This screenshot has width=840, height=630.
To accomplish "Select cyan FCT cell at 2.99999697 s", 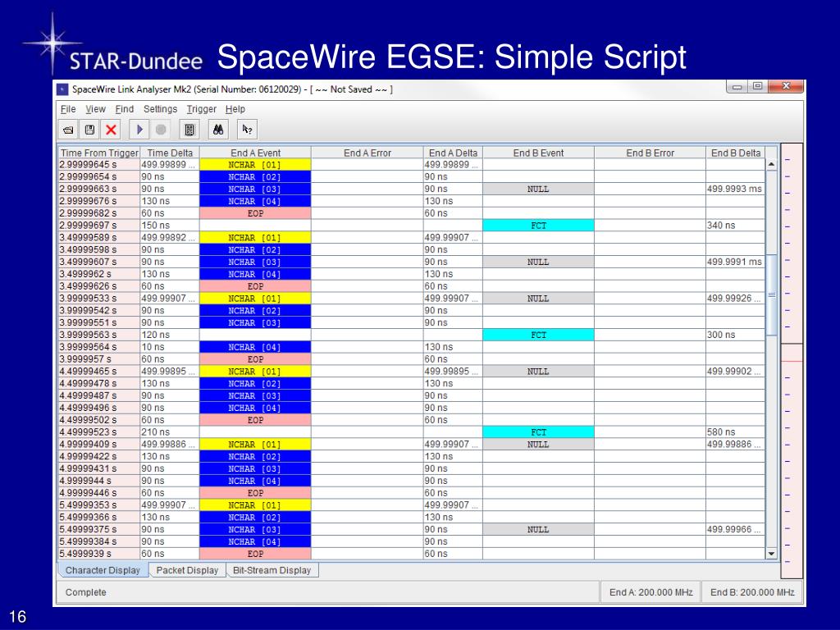I will 538,226.
